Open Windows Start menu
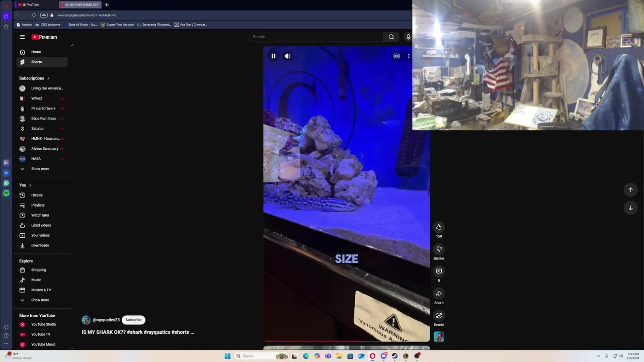The height and width of the screenshot is (362, 644). [x=227, y=356]
